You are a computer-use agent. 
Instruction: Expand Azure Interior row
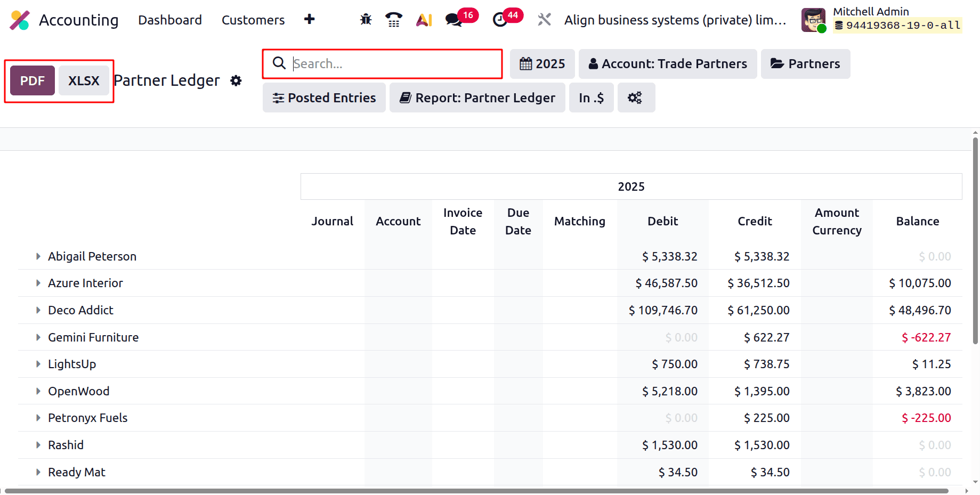pyautogui.click(x=38, y=283)
